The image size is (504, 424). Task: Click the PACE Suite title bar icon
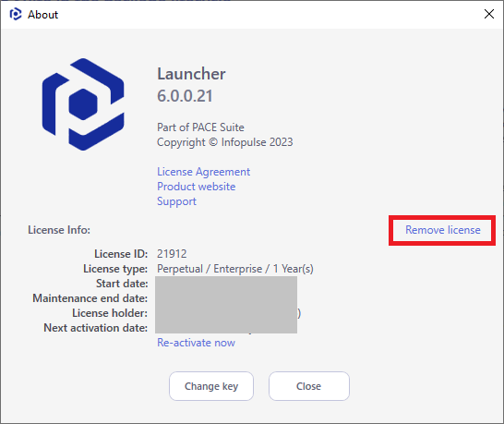(15, 14)
